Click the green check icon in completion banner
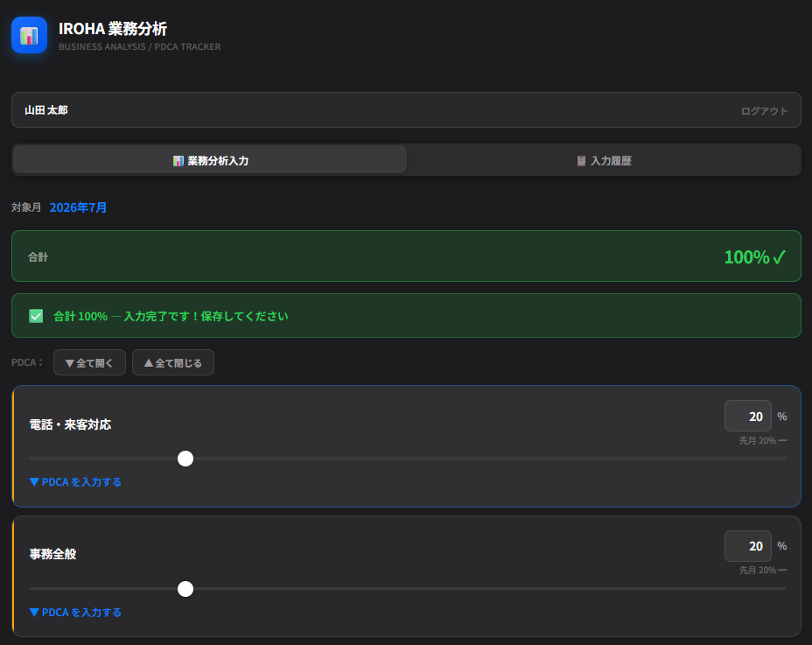 pyautogui.click(x=36, y=316)
